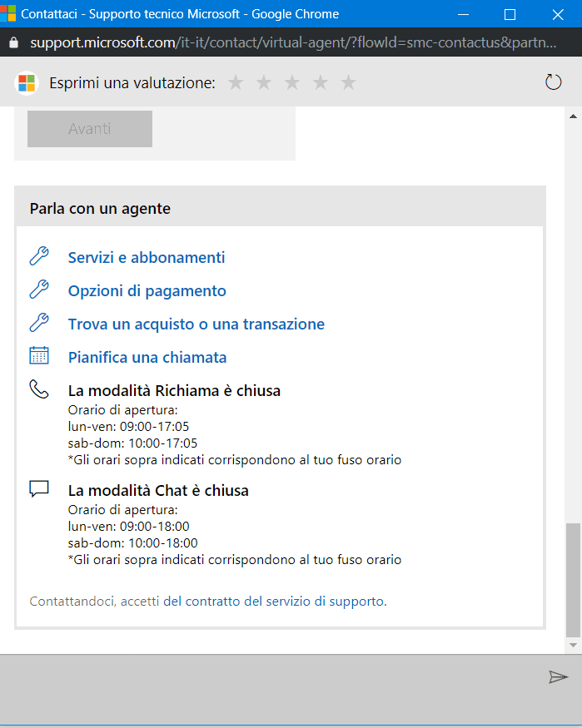Give a five-star rating
The height and width of the screenshot is (728, 582).
(x=349, y=82)
